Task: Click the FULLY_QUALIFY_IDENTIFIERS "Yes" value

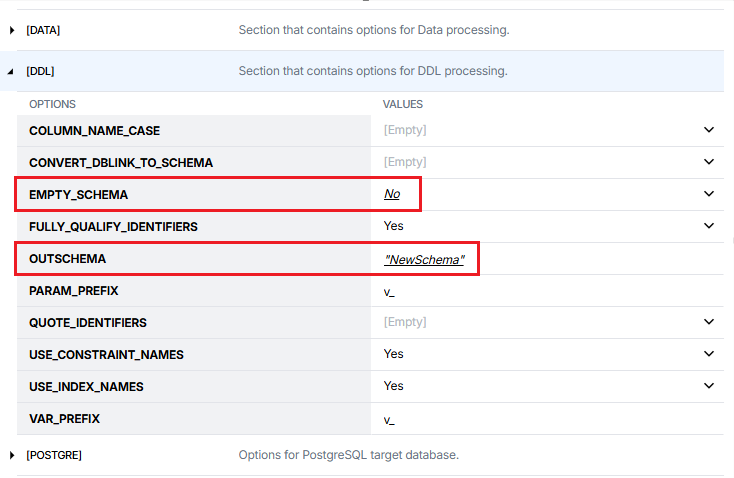Action: point(394,226)
